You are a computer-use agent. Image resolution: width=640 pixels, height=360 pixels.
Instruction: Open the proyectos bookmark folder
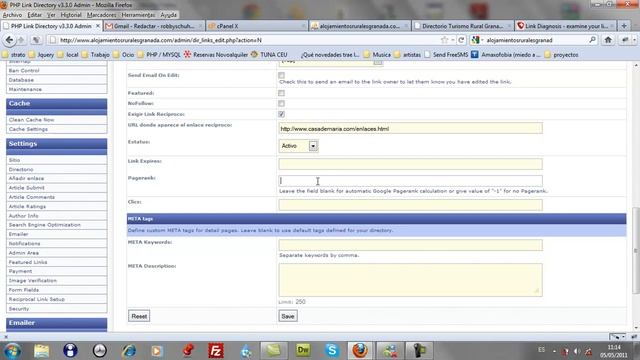click(x=561, y=54)
